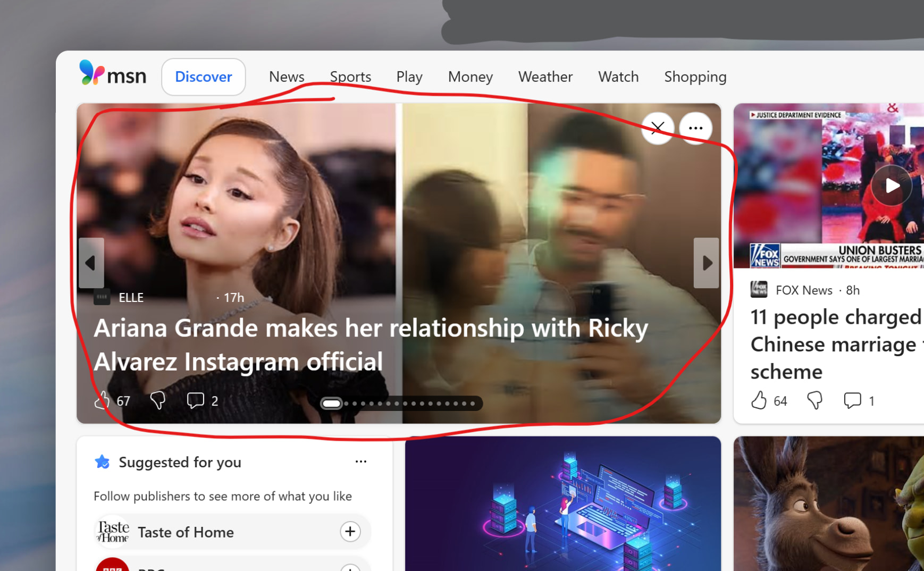Jump to the last carousel dot

pos(472,404)
